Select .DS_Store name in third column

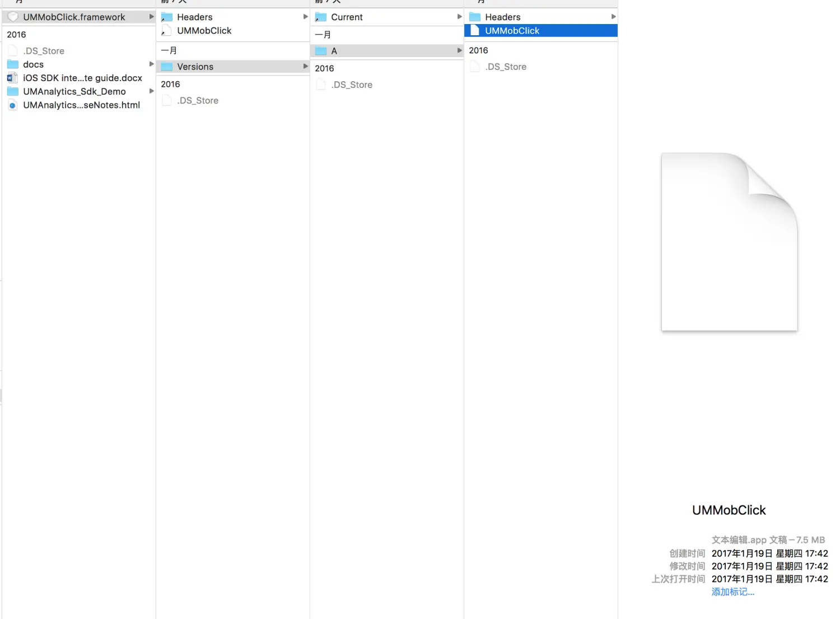click(x=352, y=85)
